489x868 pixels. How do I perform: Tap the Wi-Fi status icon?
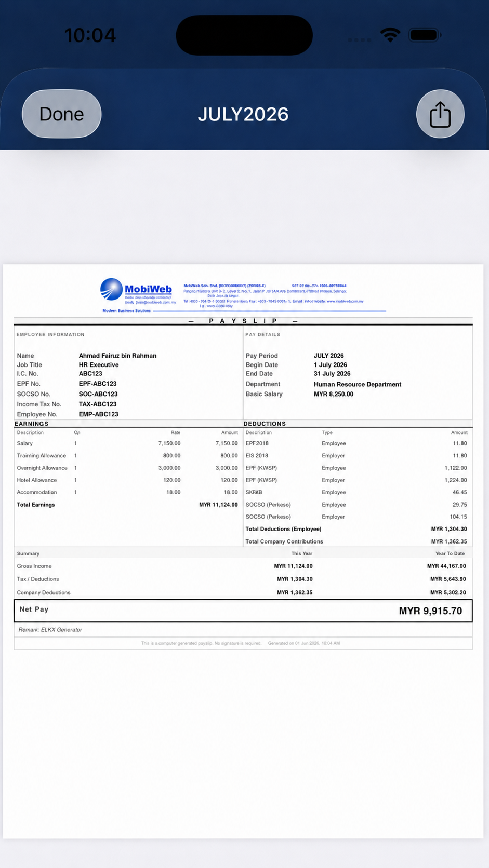point(390,35)
